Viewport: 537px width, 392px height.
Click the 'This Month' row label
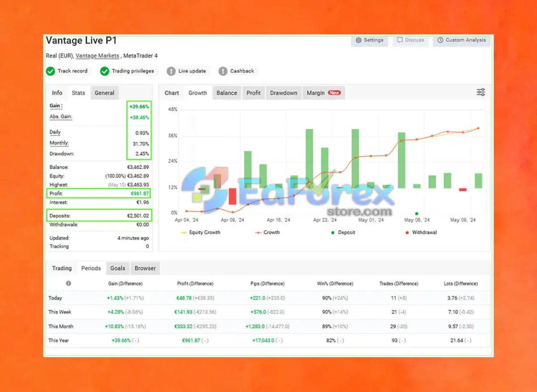click(61, 326)
